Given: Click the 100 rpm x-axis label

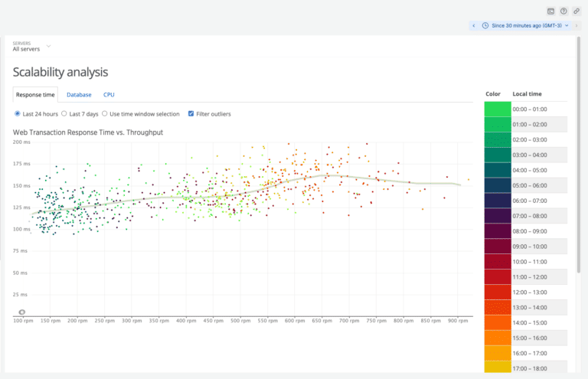Looking at the screenshot, I should click(x=23, y=321).
